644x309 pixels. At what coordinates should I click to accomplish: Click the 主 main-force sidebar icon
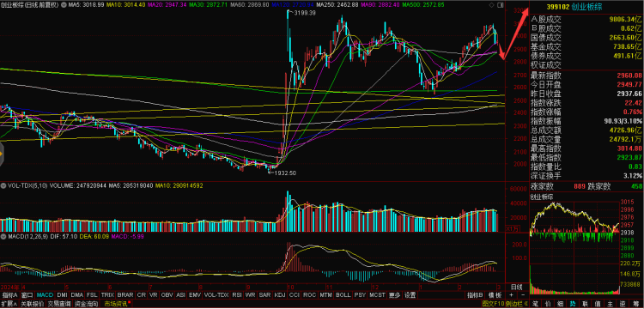point(610,304)
